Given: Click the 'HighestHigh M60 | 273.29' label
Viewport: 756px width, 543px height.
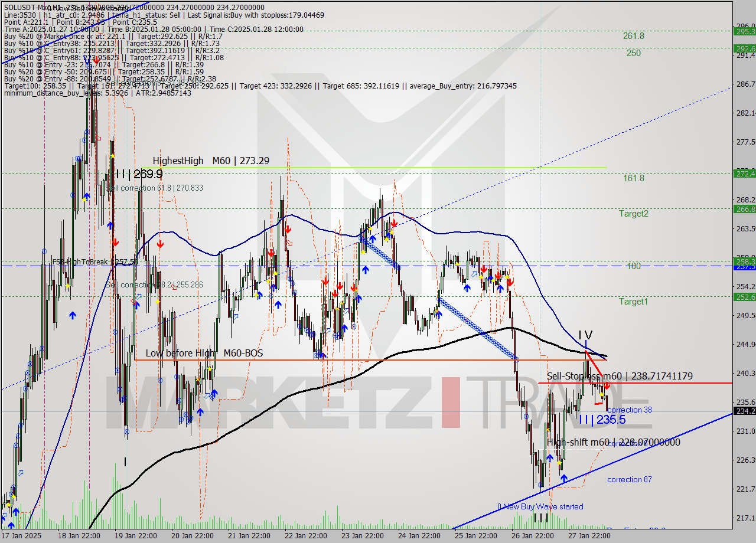Looking at the screenshot, I should pyautogui.click(x=211, y=161).
